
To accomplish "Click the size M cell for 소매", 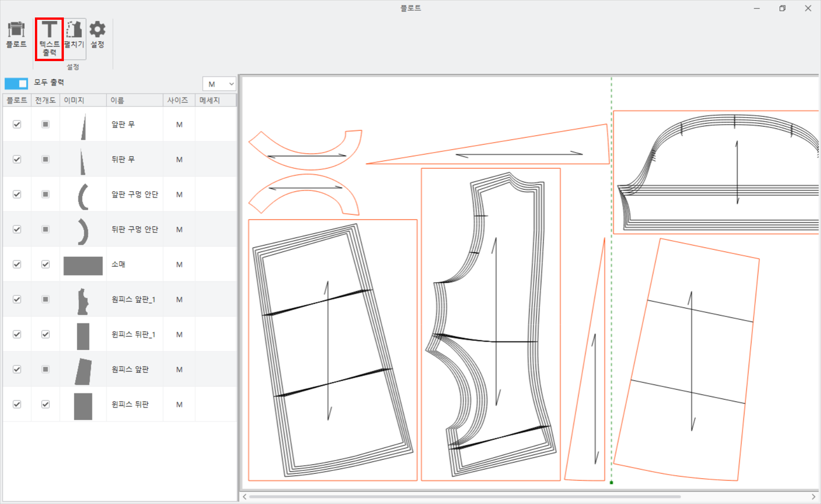I will click(x=179, y=264).
